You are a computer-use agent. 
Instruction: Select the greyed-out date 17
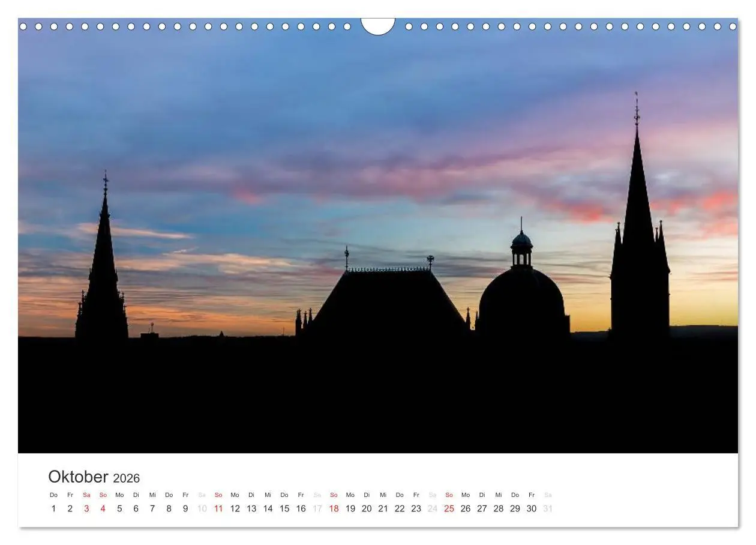click(316, 508)
